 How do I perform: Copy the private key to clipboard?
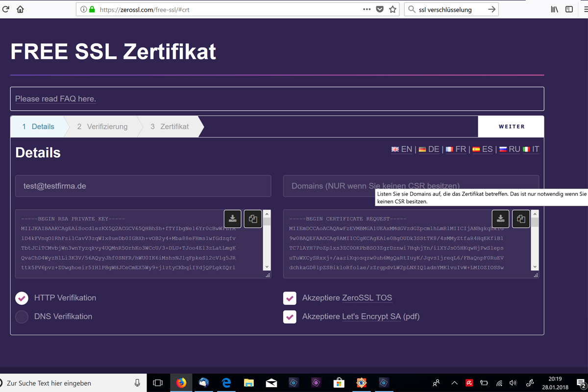tap(253, 219)
